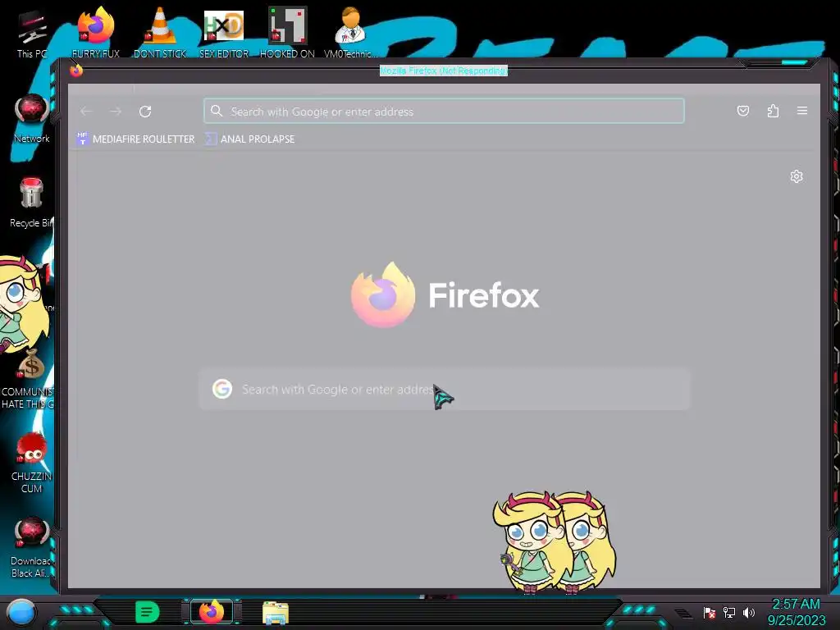Open the Extensions puzzle icon
The image size is (840, 630).
773,111
